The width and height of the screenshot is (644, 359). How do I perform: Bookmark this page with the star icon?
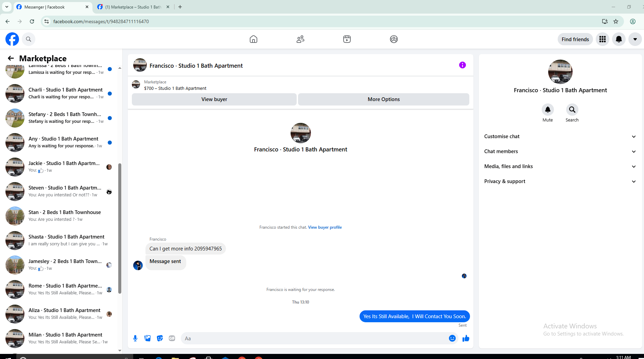(x=616, y=21)
